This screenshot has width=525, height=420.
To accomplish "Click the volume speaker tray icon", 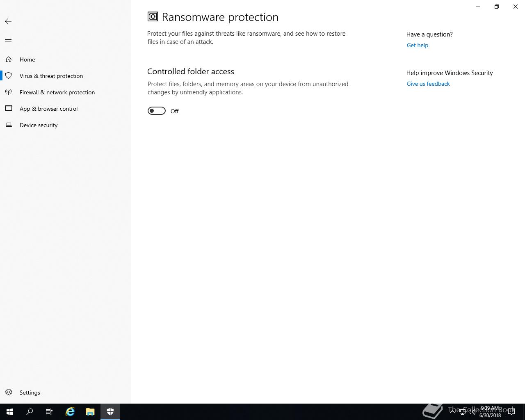I will pyautogui.click(x=472, y=412).
